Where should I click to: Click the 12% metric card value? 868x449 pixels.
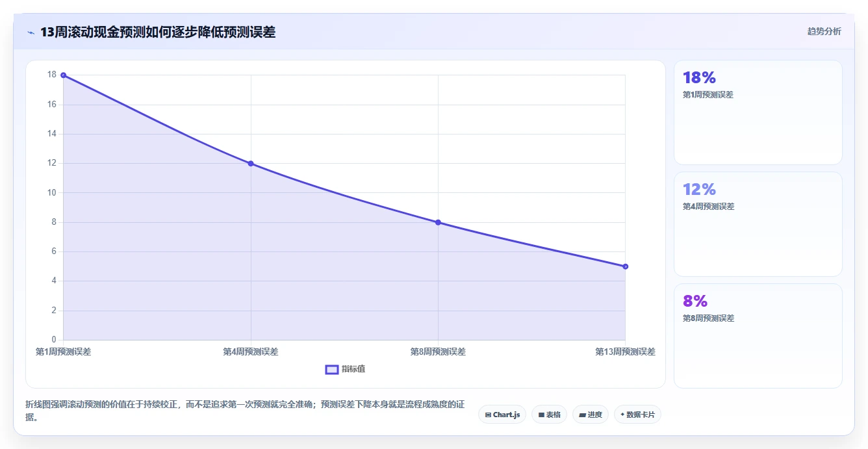coord(699,190)
